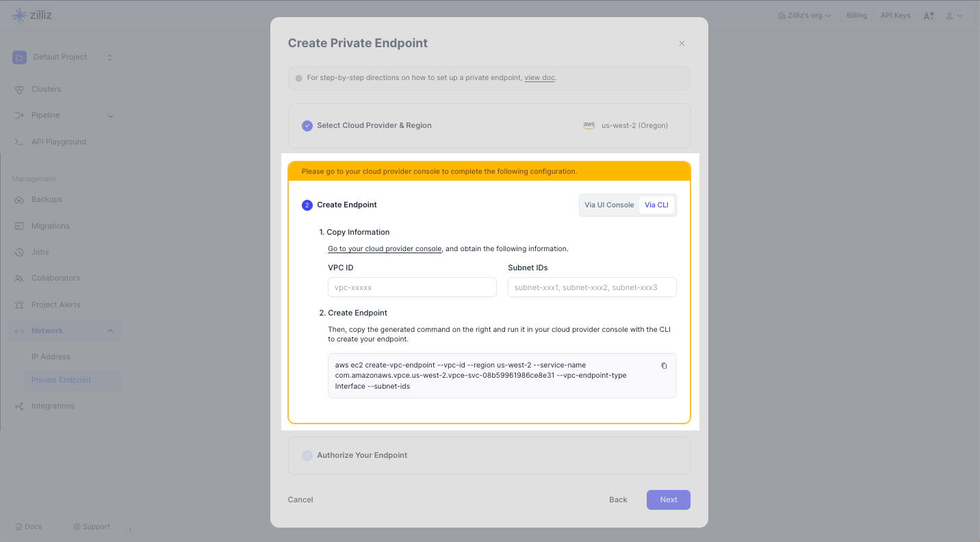The width and height of the screenshot is (980, 542).
Task: Switch to Via UI Console option
Action: coord(609,205)
